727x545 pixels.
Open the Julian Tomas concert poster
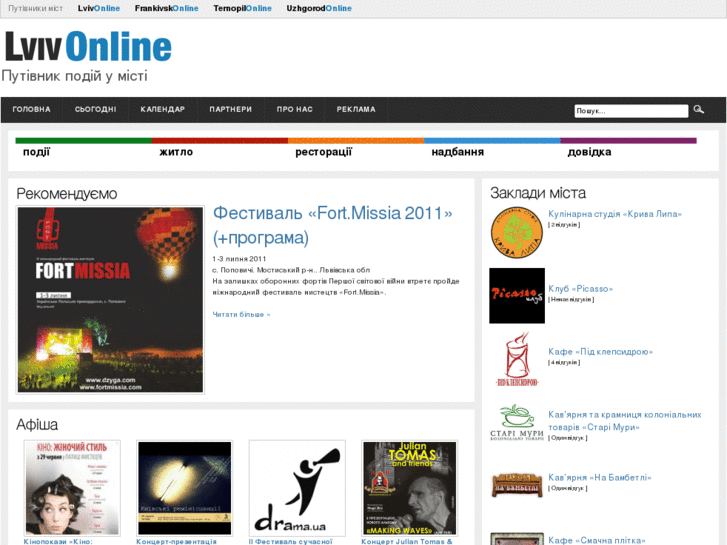coord(410,488)
